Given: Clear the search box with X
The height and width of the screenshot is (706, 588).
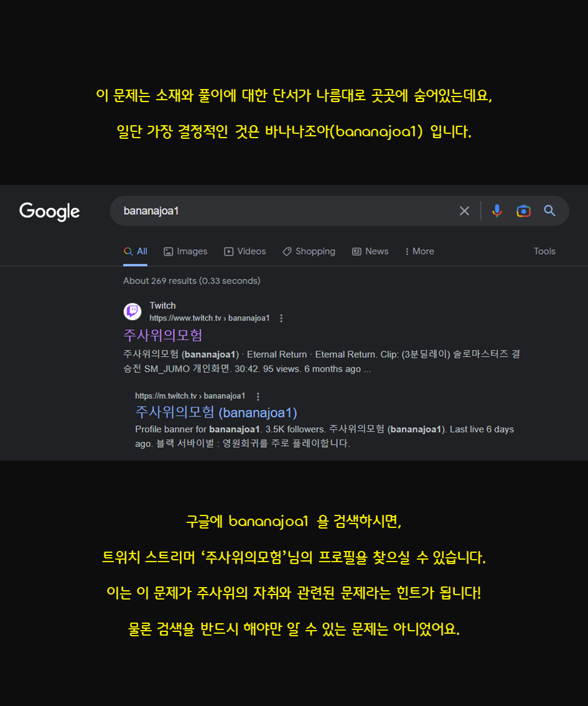Looking at the screenshot, I should (464, 210).
